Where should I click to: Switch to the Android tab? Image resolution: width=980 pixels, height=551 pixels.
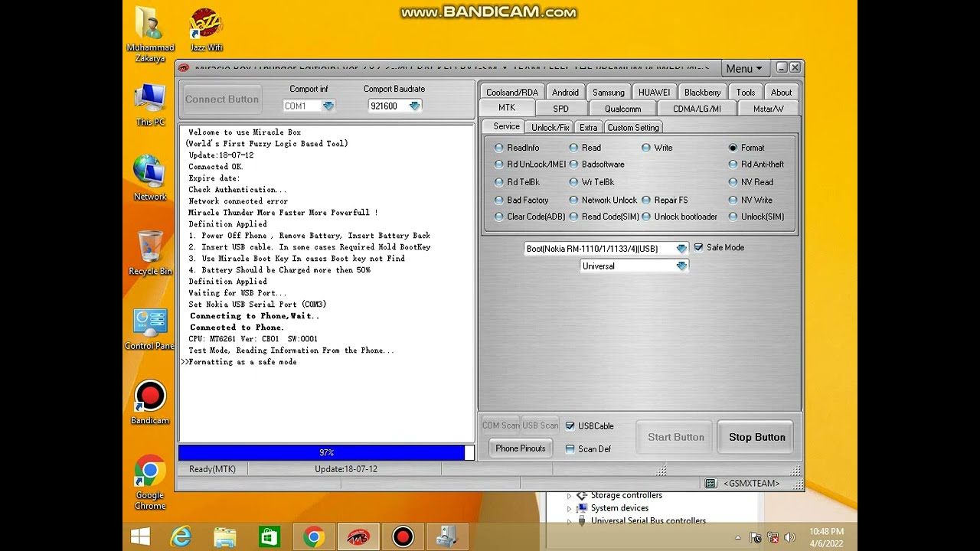click(x=565, y=92)
